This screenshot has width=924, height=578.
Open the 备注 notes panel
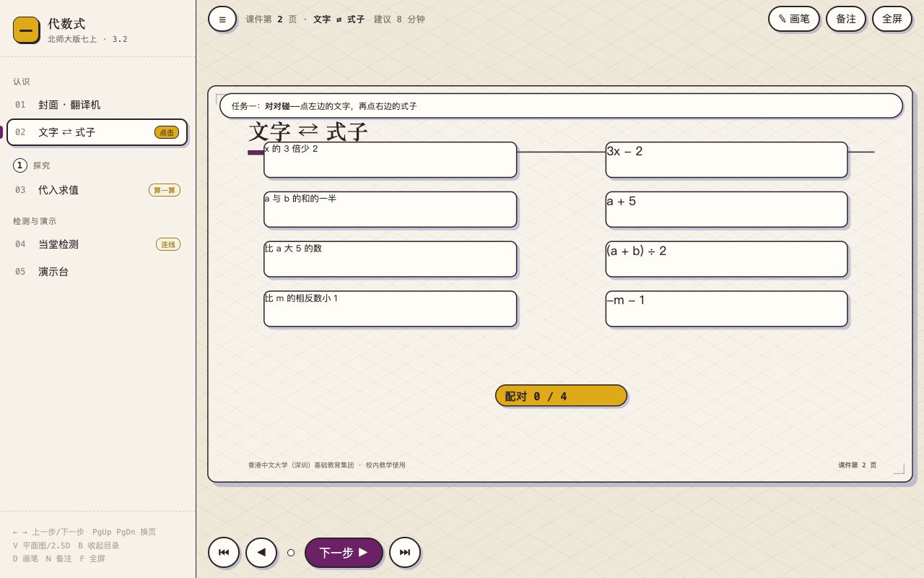tap(846, 19)
